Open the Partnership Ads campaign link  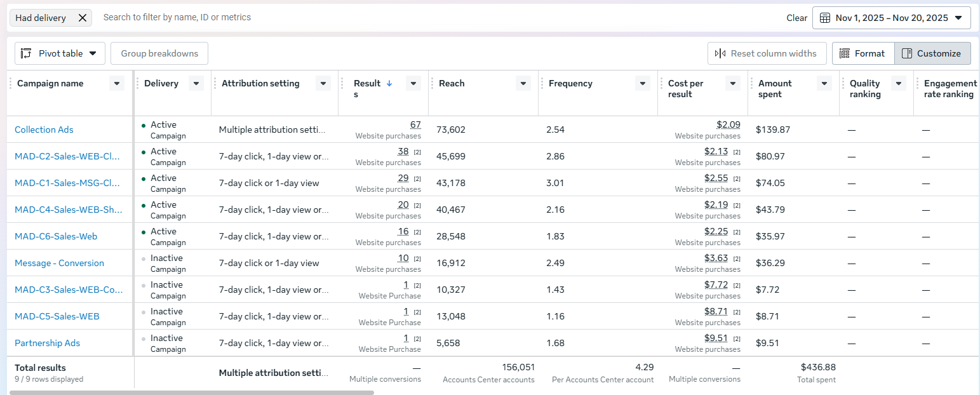[x=47, y=343]
